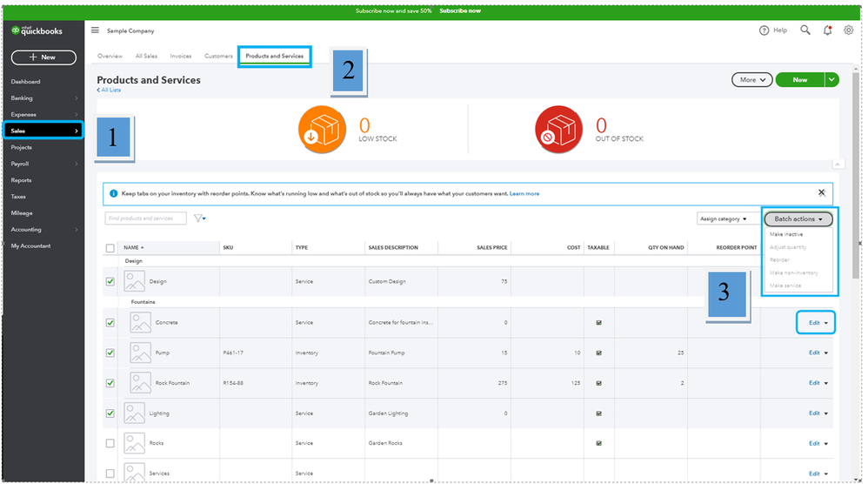Check the Rocks item checkbox

click(110, 443)
